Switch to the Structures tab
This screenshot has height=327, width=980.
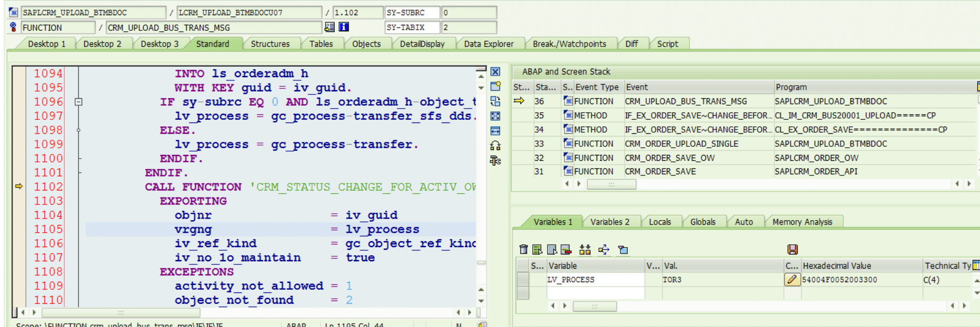pyautogui.click(x=270, y=44)
